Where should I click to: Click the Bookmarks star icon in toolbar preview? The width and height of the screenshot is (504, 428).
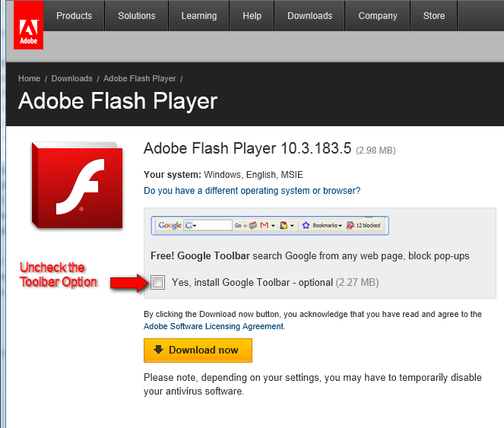point(306,225)
